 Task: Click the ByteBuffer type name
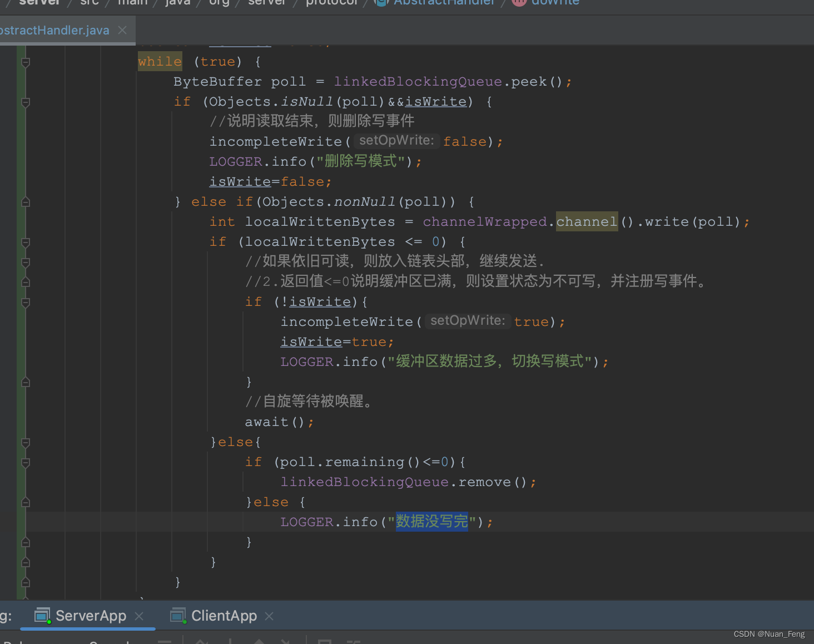click(217, 82)
